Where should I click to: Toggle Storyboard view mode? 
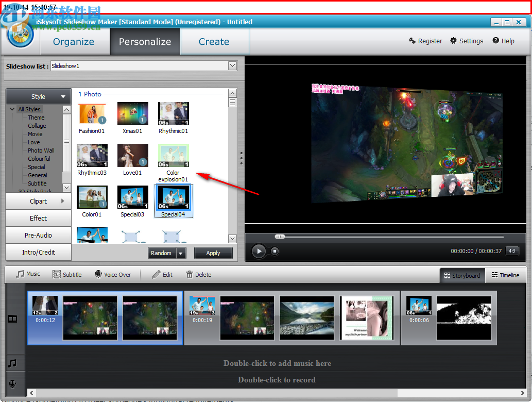click(462, 275)
